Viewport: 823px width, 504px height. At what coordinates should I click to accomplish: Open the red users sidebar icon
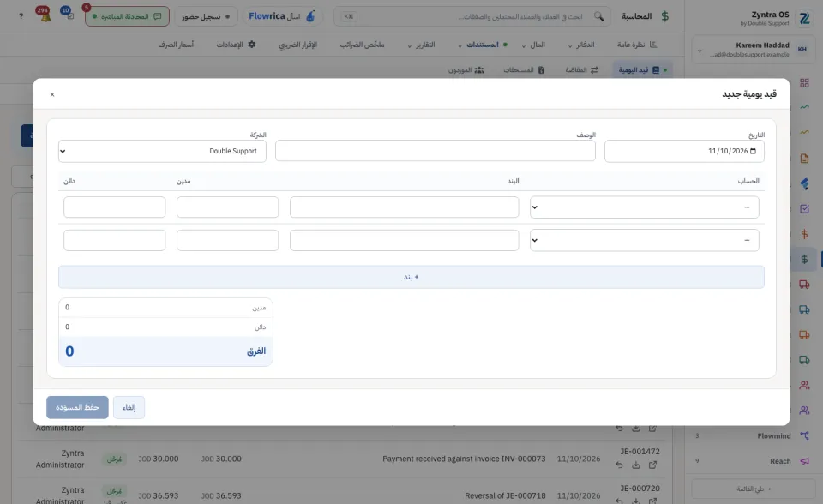tap(804, 386)
